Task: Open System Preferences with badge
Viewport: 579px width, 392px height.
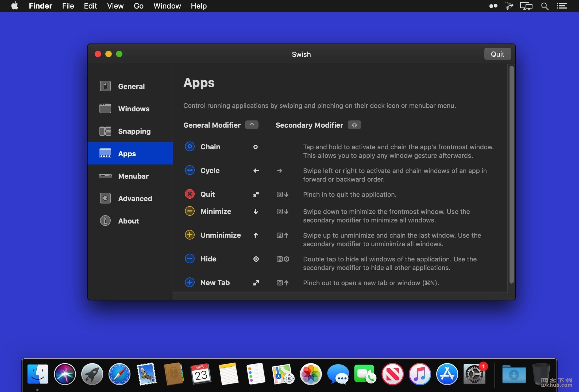Action: [x=474, y=374]
